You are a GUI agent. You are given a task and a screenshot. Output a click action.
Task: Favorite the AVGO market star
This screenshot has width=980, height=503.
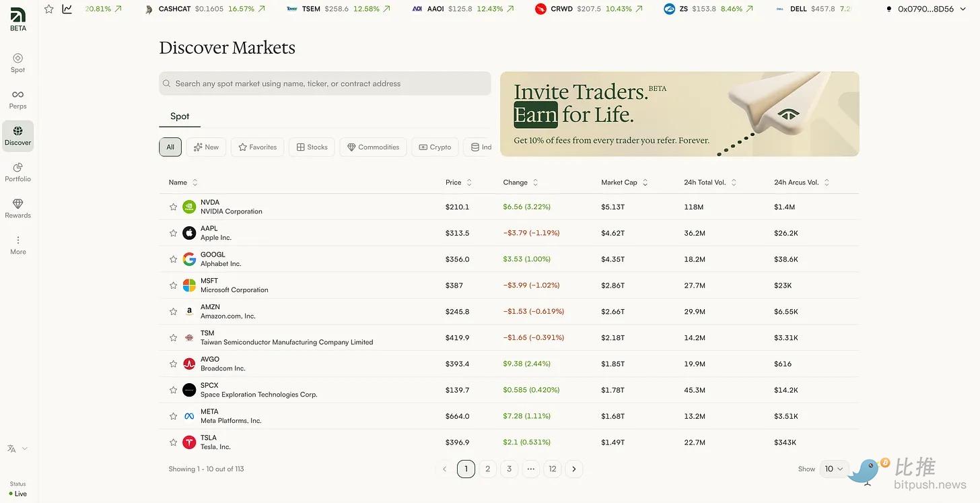173,364
